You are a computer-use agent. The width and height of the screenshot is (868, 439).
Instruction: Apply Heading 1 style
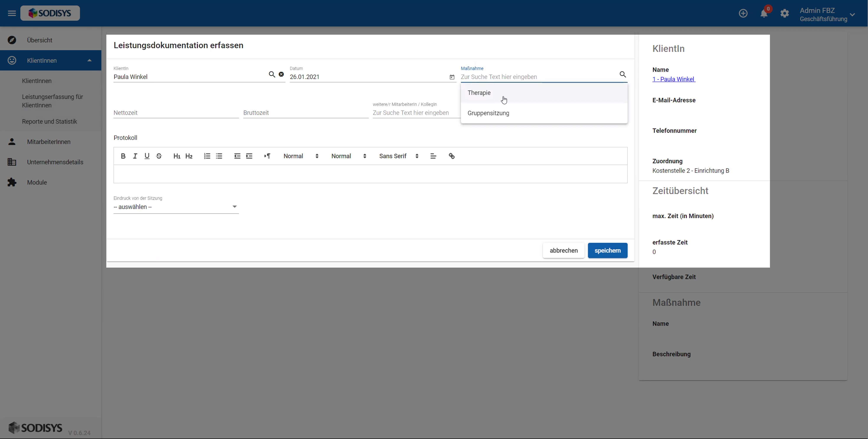(x=177, y=156)
